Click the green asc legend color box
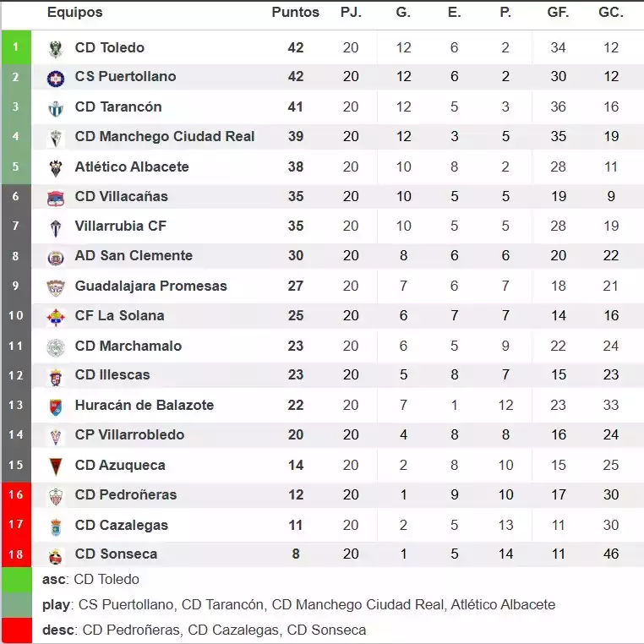Viewport: 644px width, 644px height. pyautogui.click(x=15, y=580)
